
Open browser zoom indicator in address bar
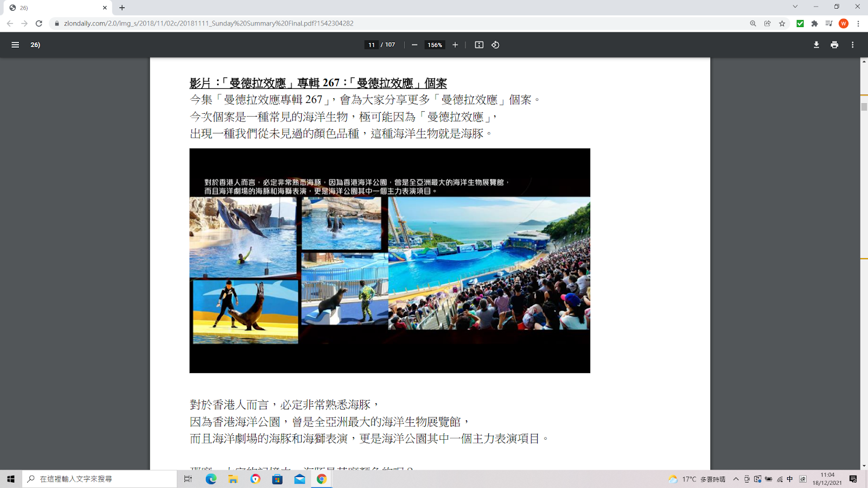[x=753, y=23]
